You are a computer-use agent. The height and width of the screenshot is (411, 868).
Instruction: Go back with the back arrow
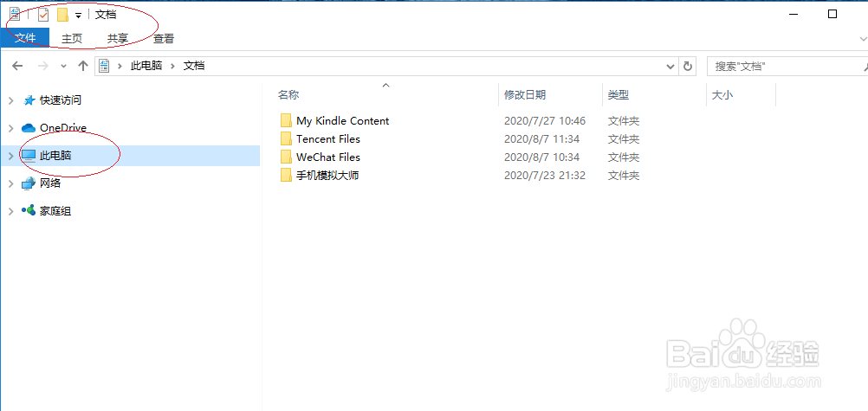click(x=17, y=66)
